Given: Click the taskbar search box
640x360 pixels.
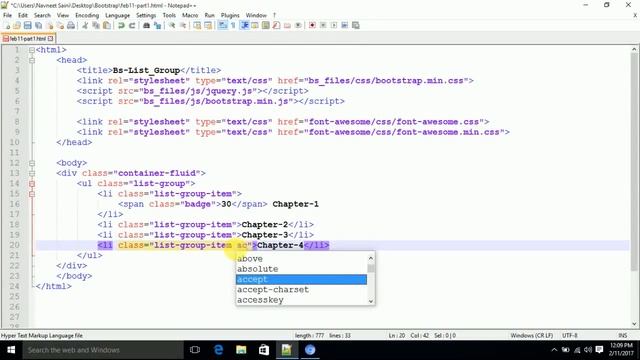Looking at the screenshot, I should coord(103,350).
